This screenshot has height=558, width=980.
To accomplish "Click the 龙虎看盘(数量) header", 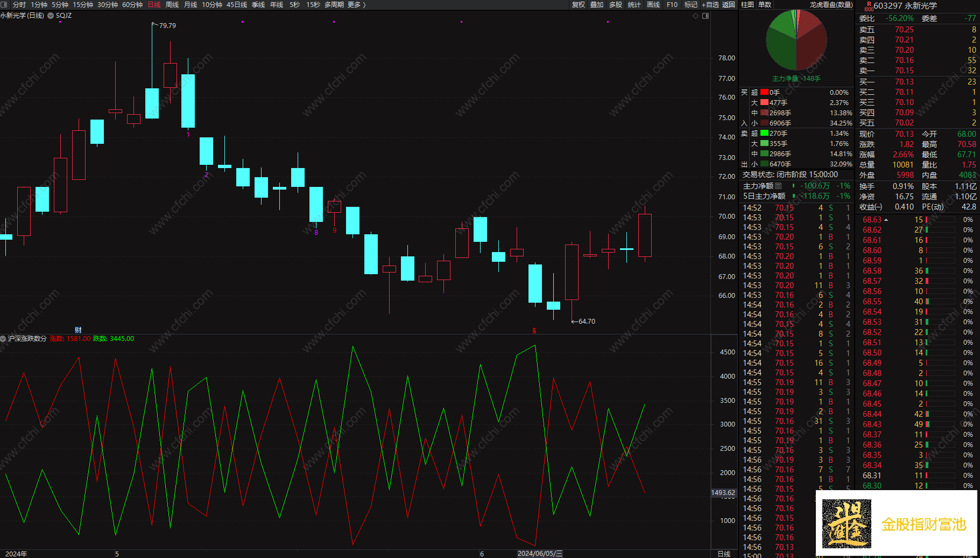I will pyautogui.click(x=831, y=4).
